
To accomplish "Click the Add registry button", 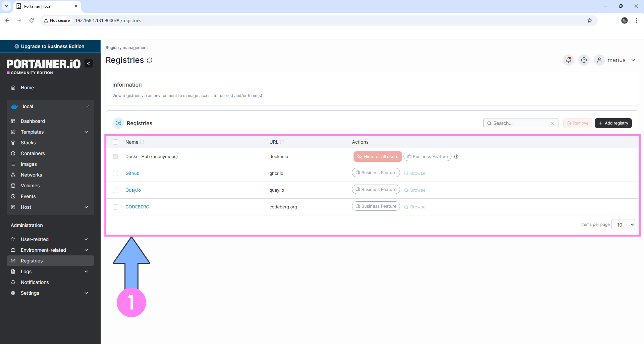I will pos(613,123).
